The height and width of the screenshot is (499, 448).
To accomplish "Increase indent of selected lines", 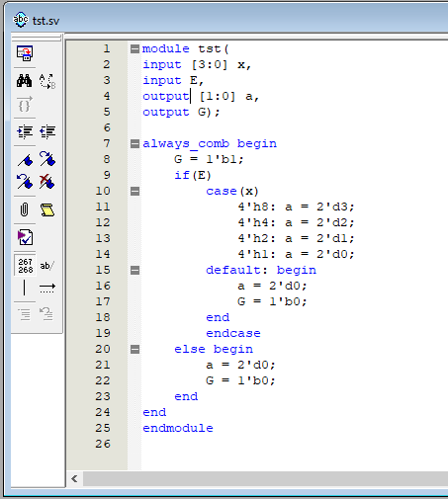I will coord(25,131).
